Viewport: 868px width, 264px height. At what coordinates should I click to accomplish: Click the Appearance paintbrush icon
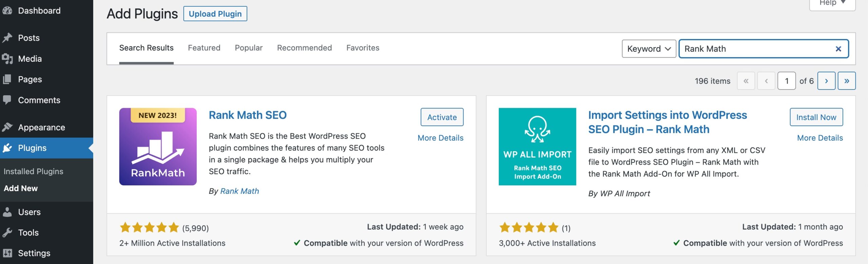[x=7, y=127]
